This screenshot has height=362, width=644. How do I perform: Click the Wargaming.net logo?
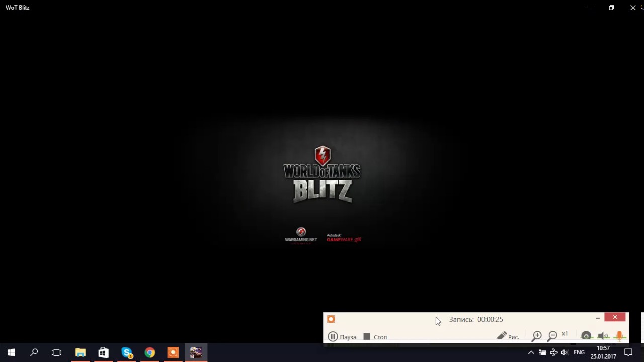click(301, 235)
